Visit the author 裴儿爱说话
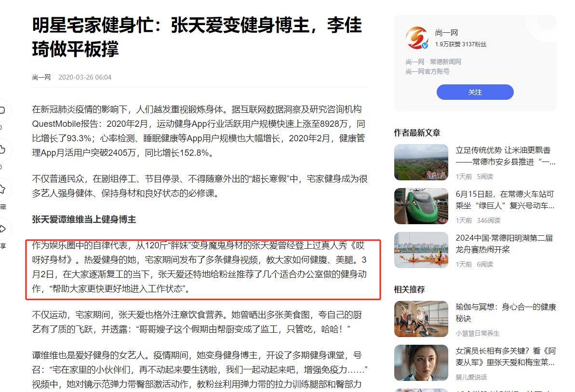 pos(471,378)
